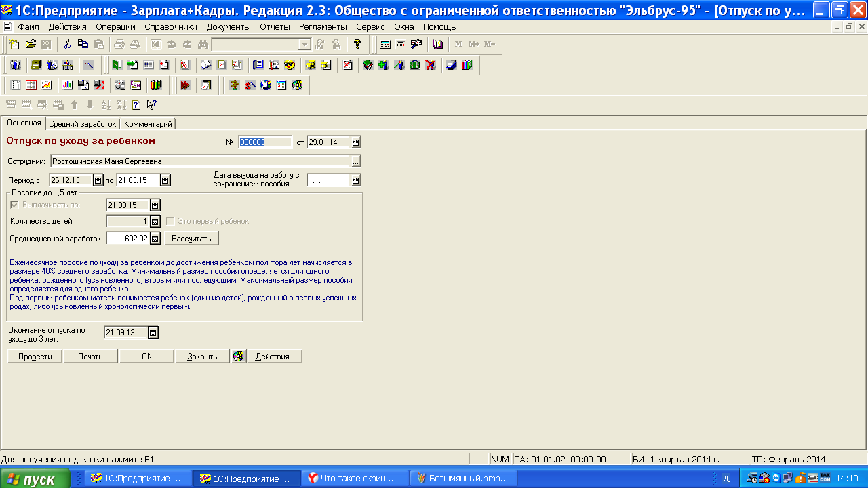
Task: Open help via the yellow question mark icon
Action: [357, 45]
